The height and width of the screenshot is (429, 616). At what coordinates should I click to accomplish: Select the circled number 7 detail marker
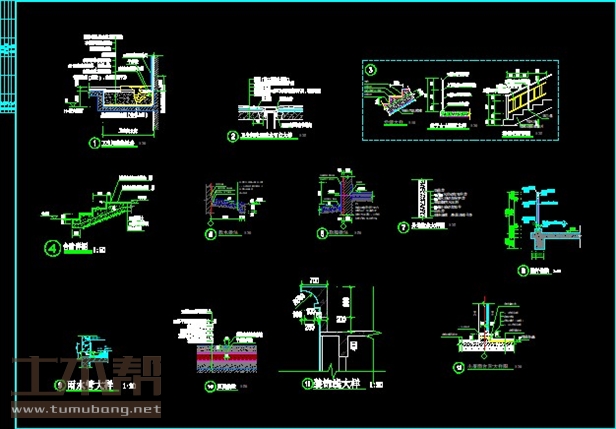click(x=403, y=226)
